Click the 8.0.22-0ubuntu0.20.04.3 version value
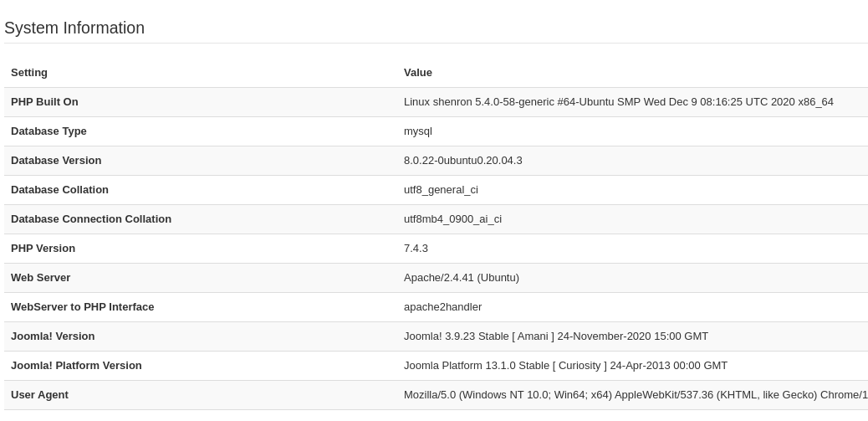868x421 pixels. pyautogui.click(x=462, y=161)
